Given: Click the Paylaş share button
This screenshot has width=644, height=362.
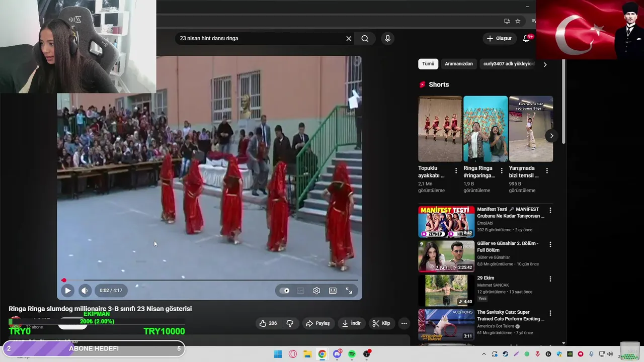Looking at the screenshot, I should click(318, 323).
